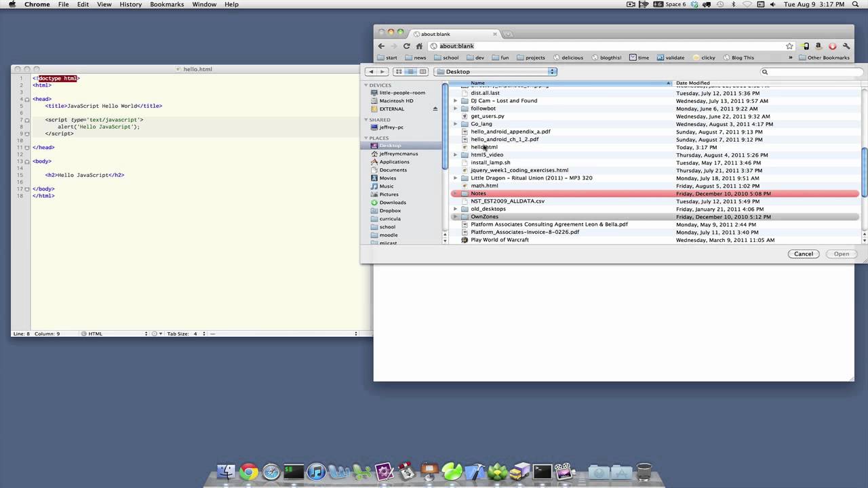
Task: Expand the DJ Cam – Lost and Found folder
Action: click(x=455, y=101)
